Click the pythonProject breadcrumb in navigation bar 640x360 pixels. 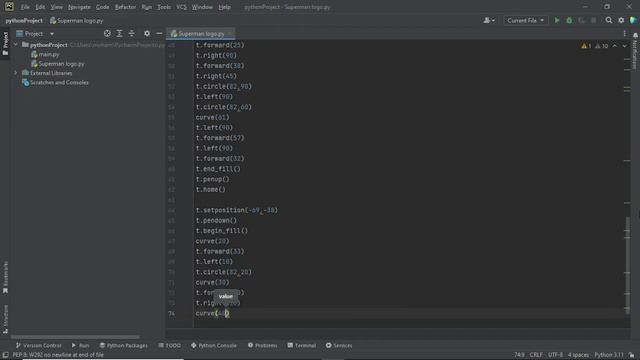click(x=24, y=20)
